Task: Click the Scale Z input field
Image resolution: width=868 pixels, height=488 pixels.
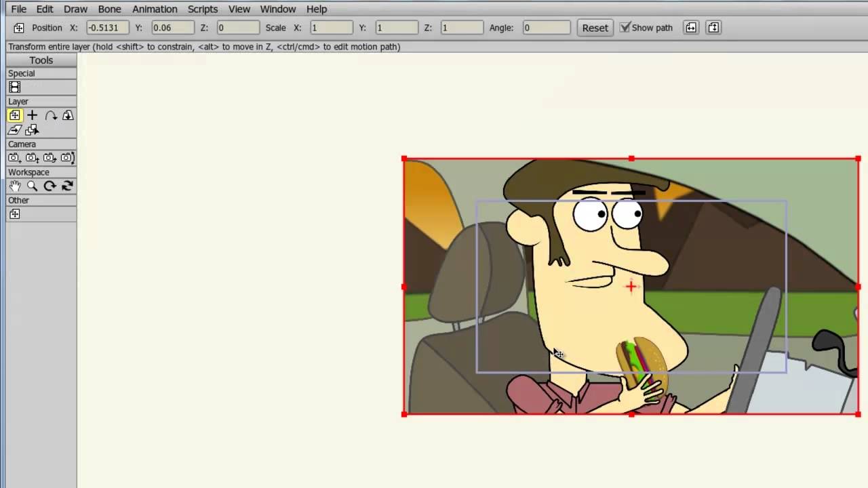Action: [x=462, y=28]
